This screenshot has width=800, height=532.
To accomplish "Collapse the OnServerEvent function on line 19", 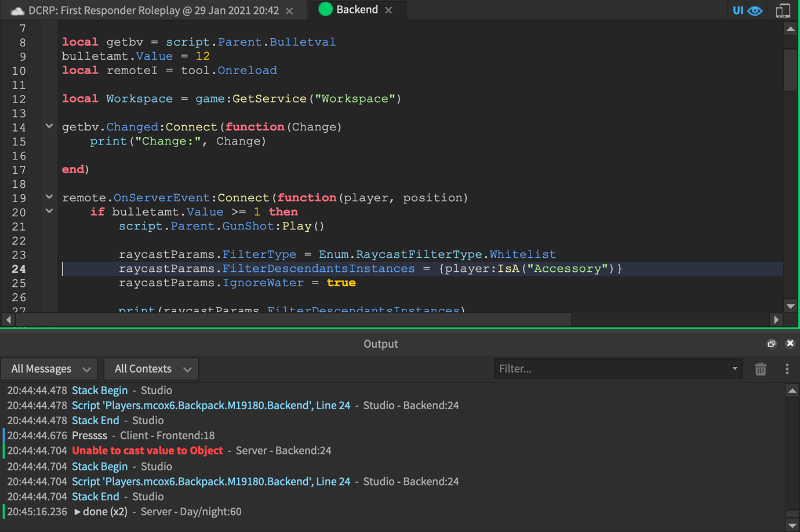I will click(49, 197).
